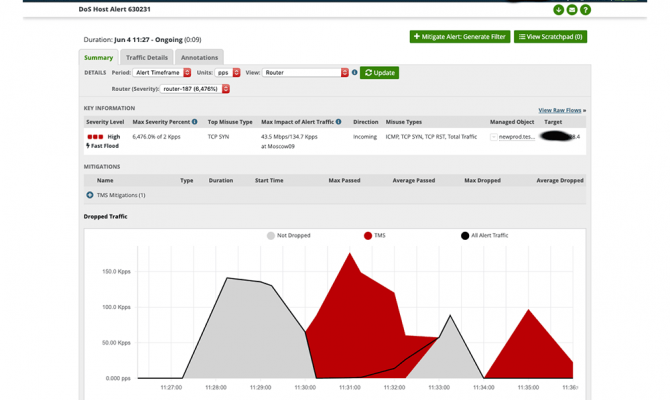Open the Router (Severity) router-187 dropdown

click(194, 89)
